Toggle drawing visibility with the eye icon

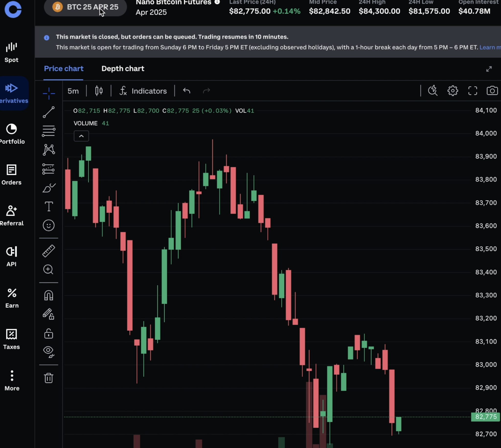tap(49, 352)
